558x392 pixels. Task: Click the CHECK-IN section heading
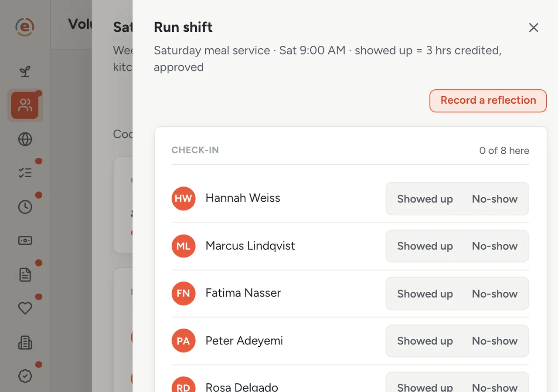click(195, 150)
